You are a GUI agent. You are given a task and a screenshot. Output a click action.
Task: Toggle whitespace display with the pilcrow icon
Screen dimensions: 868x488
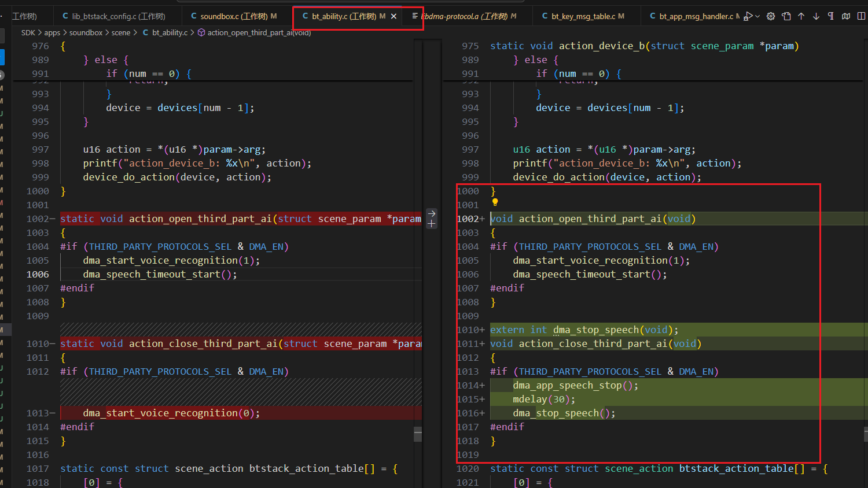[x=831, y=16]
